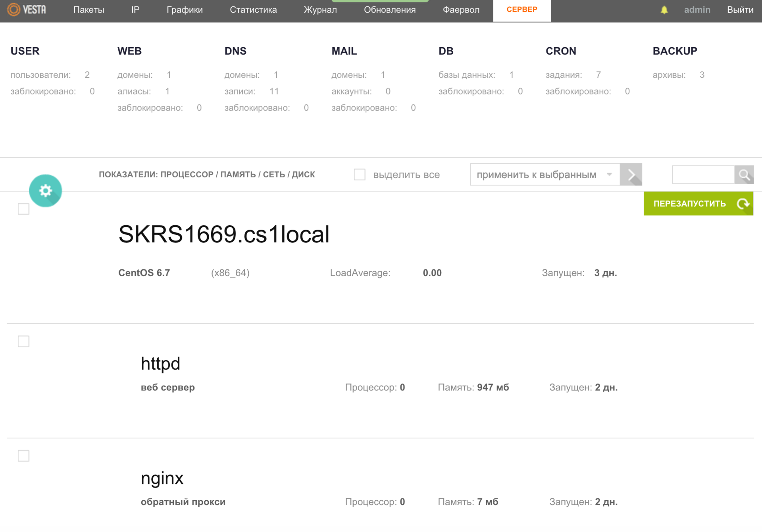
Task: Click the restart circular arrow icon
Action: point(743,204)
